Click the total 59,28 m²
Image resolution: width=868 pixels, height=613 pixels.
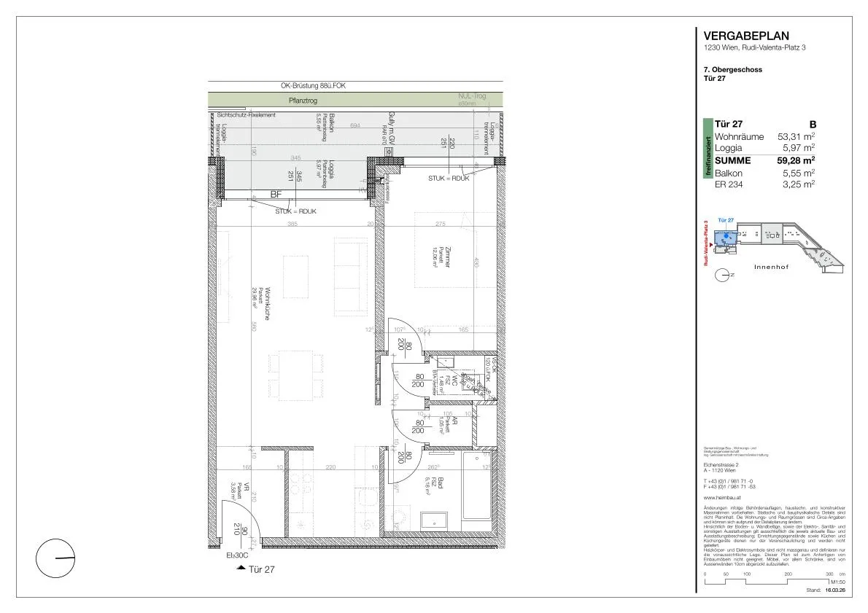(796, 160)
